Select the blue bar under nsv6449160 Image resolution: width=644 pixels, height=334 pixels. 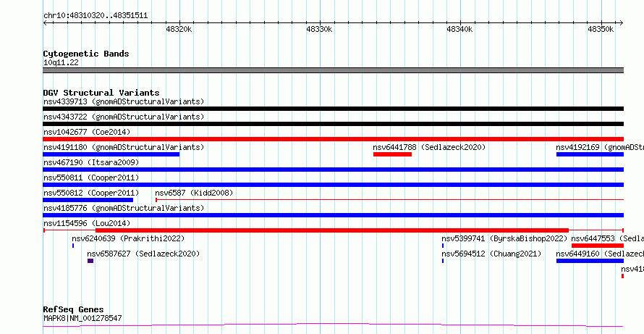[x=590, y=261]
